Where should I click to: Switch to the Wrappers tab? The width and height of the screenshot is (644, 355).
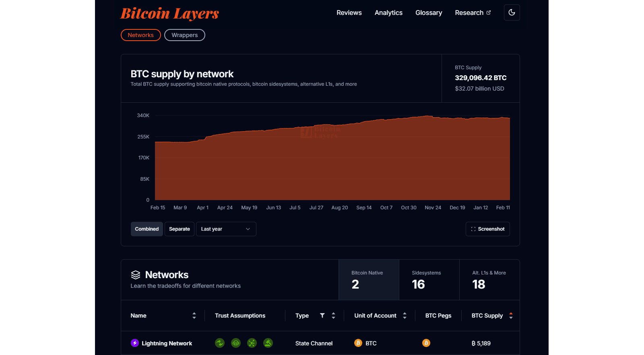pos(184,35)
